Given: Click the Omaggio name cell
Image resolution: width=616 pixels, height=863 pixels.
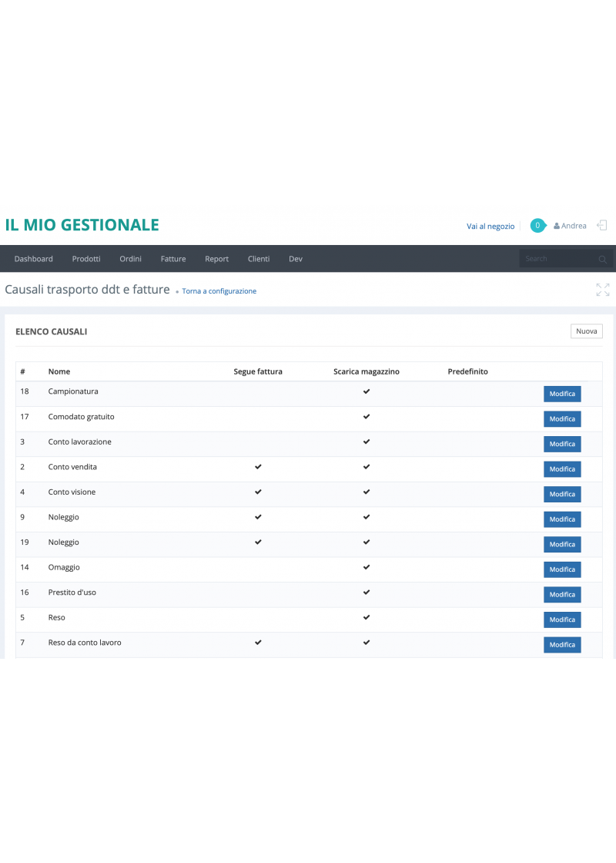Looking at the screenshot, I should [x=64, y=567].
